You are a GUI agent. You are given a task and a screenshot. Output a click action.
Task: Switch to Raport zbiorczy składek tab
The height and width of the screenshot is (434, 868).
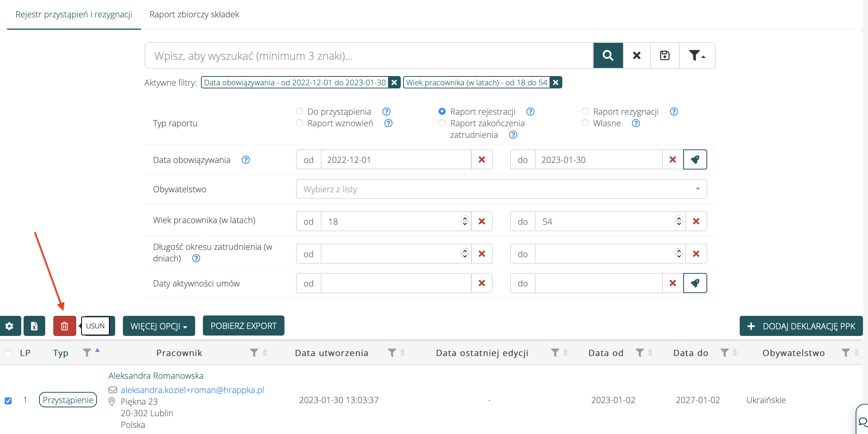click(x=194, y=15)
